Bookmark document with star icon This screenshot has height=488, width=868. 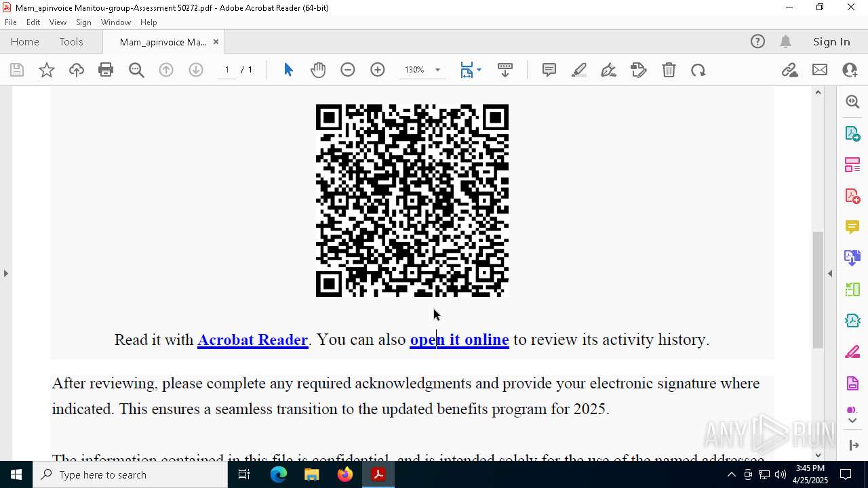[47, 70]
